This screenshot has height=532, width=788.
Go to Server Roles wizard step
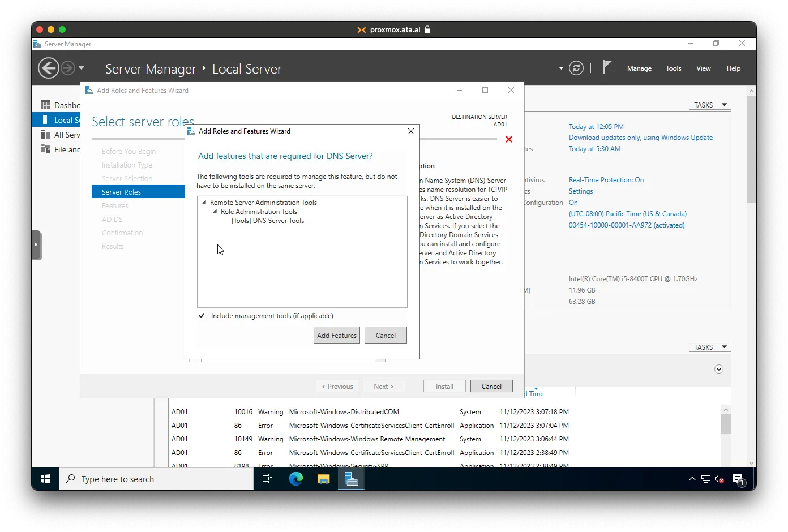click(138, 192)
